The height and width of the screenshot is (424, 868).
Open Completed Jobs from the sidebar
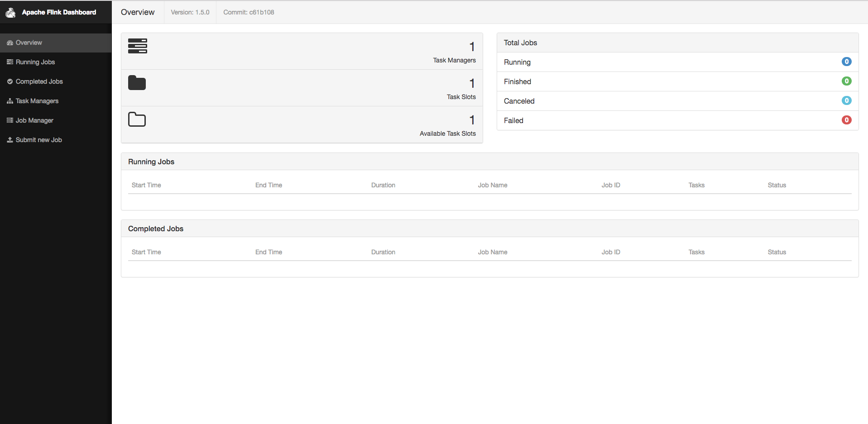tap(39, 81)
